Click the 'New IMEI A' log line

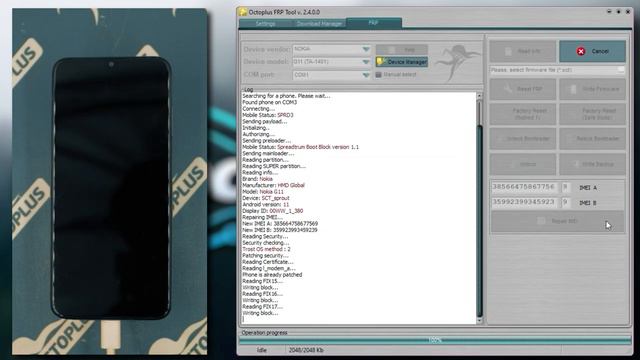(x=280, y=224)
